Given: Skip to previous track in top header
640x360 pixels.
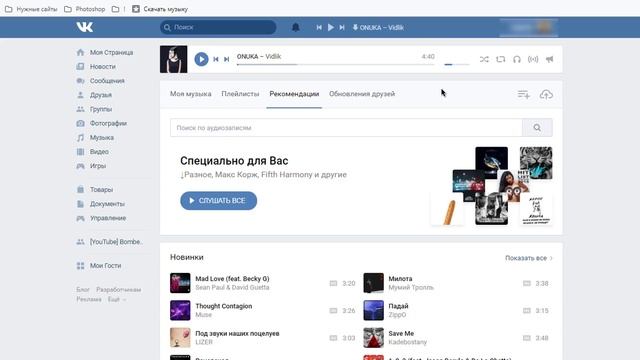Looking at the screenshot, I should [319, 27].
